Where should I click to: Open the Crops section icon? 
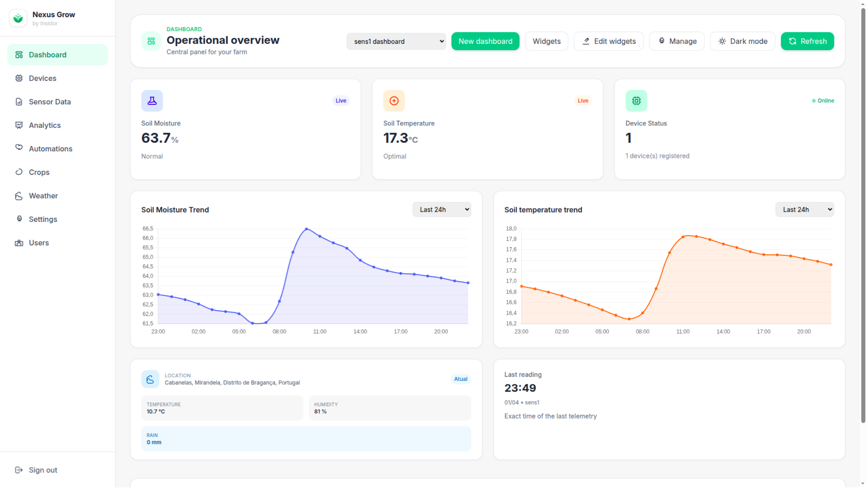19,172
